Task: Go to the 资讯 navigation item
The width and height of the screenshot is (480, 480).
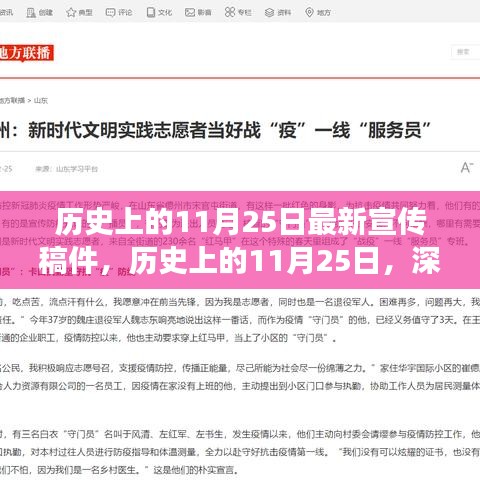Action: click(x=6, y=13)
